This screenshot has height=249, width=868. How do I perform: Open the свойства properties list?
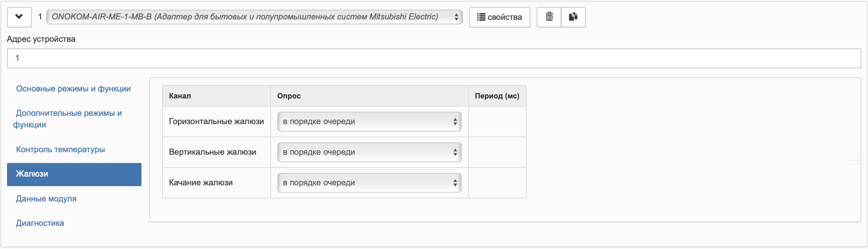pos(499,17)
